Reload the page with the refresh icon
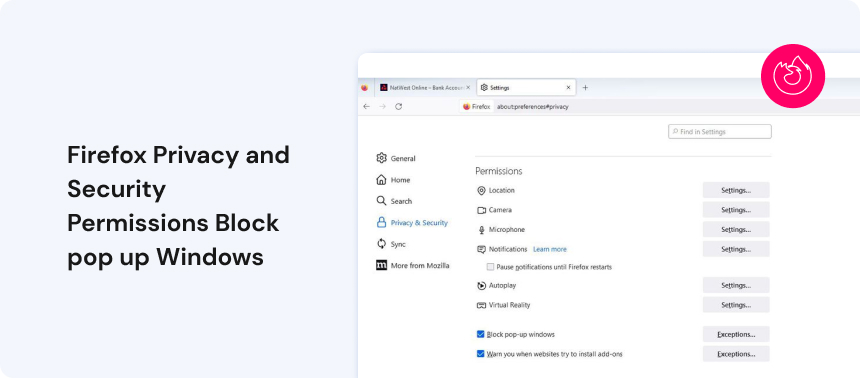The width and height of the screenshot is (860, 378). [x=399, y=106]
